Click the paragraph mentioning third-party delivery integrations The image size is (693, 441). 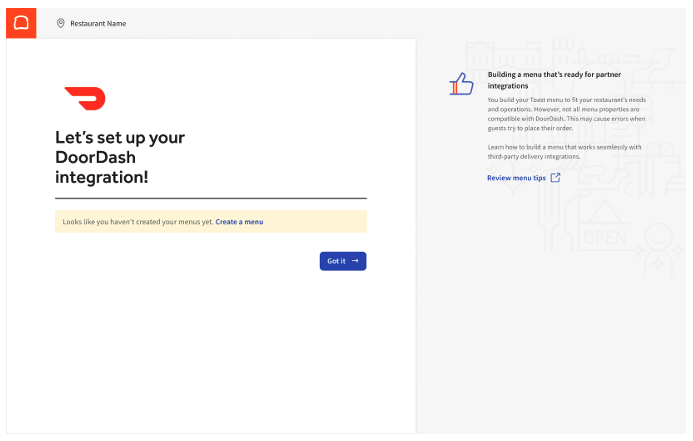click(559, 151)
